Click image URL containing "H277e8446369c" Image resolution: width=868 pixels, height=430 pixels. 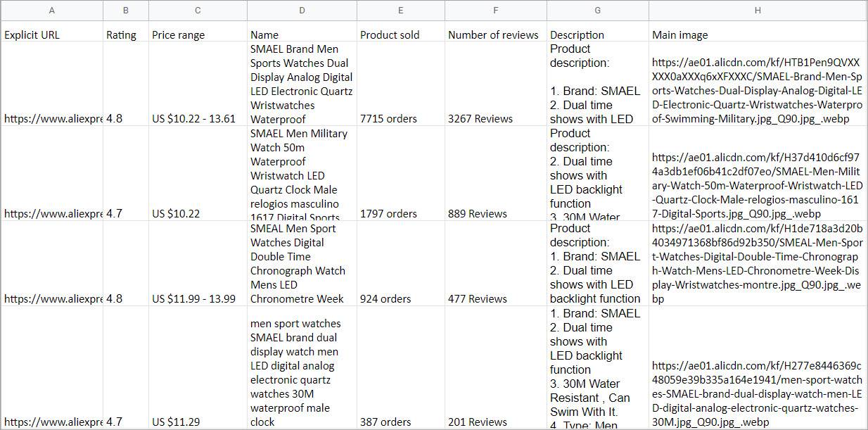(758, 367)
